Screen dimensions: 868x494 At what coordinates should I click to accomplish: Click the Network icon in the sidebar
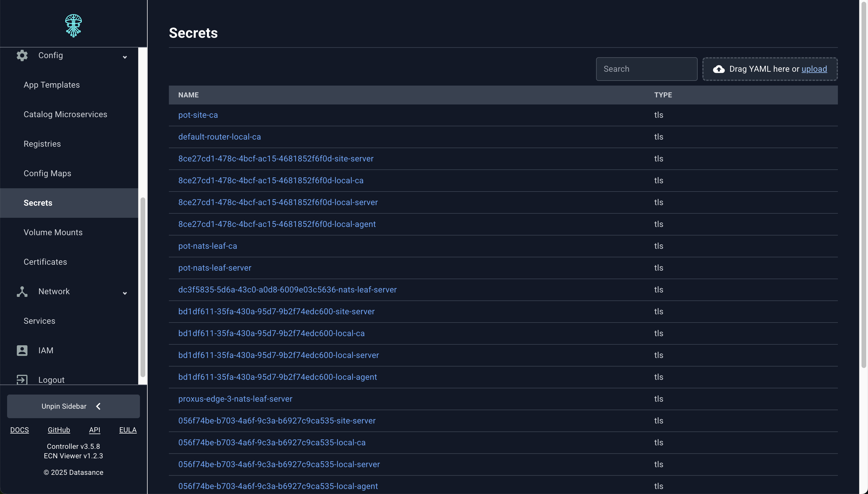(22, 292)
